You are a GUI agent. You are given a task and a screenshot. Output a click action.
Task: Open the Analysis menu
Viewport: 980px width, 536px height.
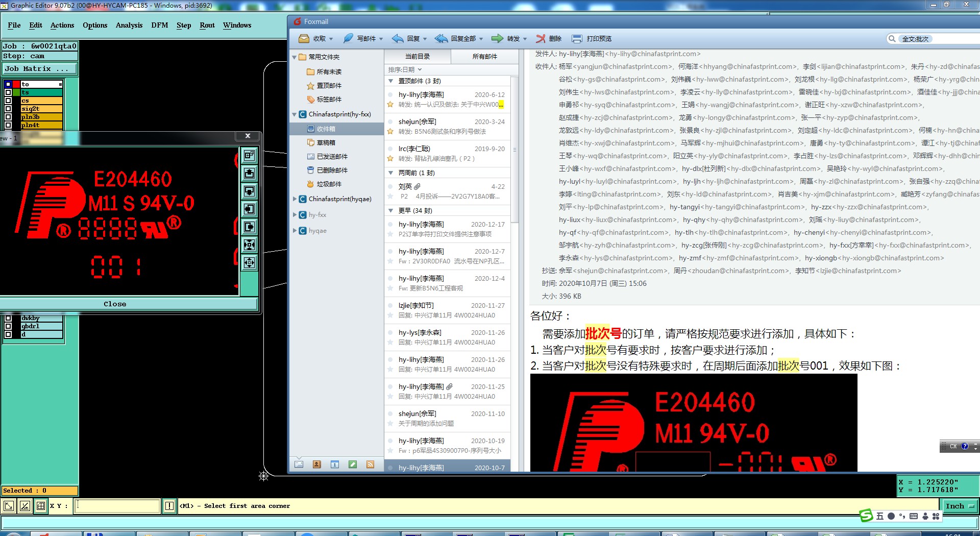[129, 25]
